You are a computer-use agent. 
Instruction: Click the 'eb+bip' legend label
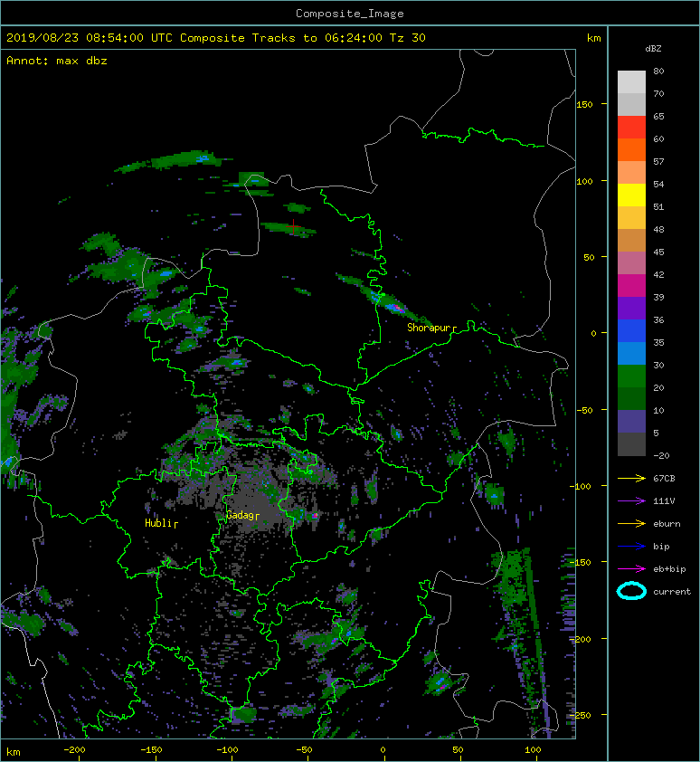point(669,569)
